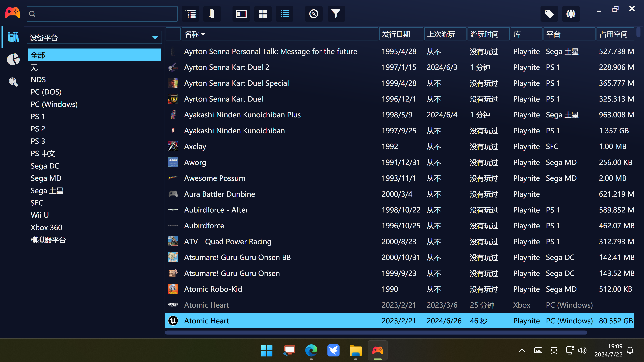Select Ayakashi Ninden Kunoichiban Plus row
The image size is (644, 362).
click(399, 115)
